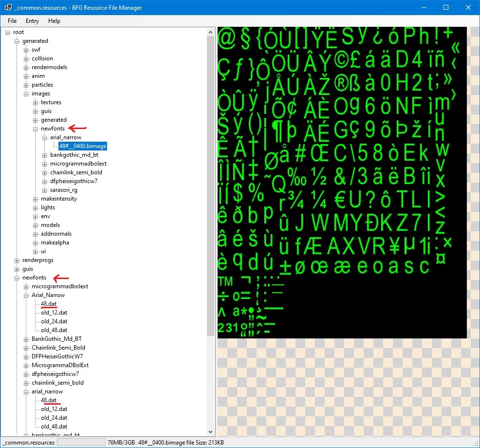Screen dimensions: 480x448
Task: Expand the swf folder
Action: (26, 50)
